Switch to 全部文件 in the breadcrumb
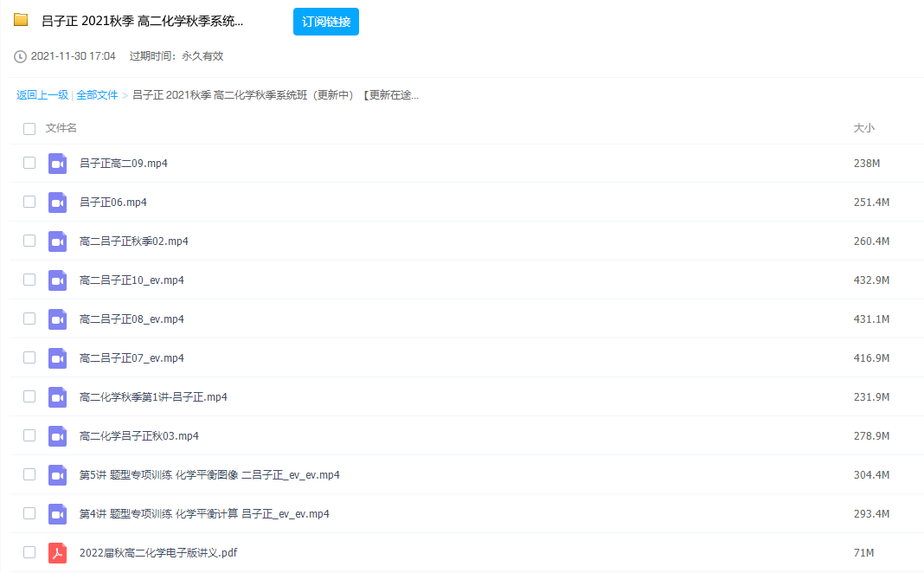The width and height of the screenshot is (924, 573). 98,94
